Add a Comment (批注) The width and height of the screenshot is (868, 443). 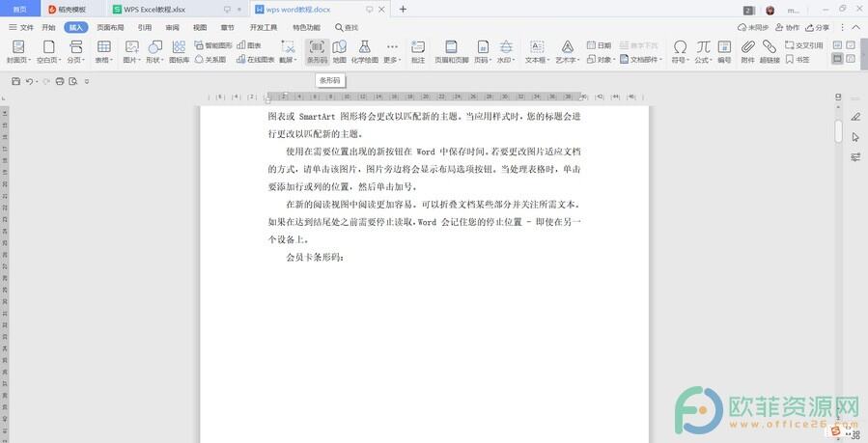pos(418,52)
